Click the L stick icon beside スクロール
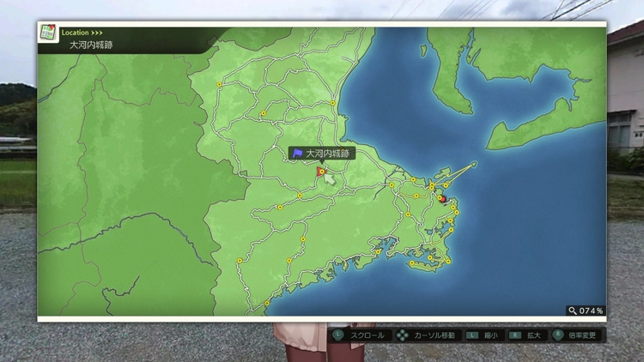 [339, 335]
